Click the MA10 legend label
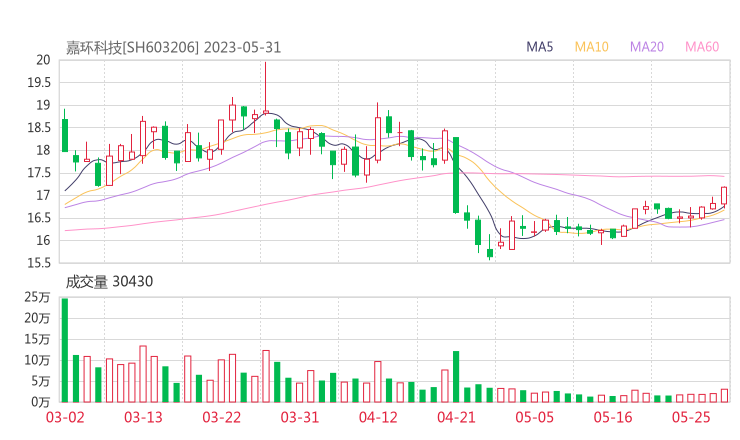The image size is (740, 440). pos(591,47)
